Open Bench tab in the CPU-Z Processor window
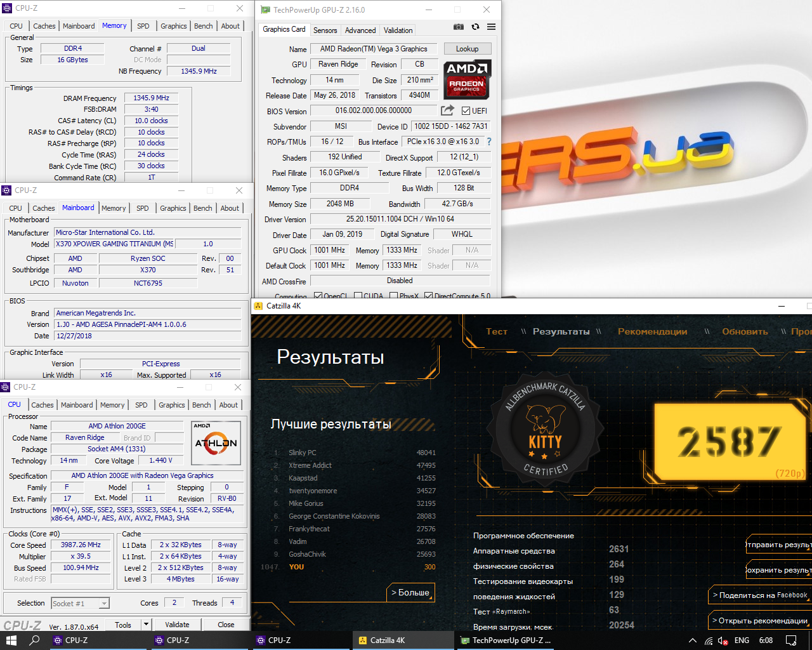The height and width of the screenshot is (650, 812). pyautogui.click(x=202, y=405)
